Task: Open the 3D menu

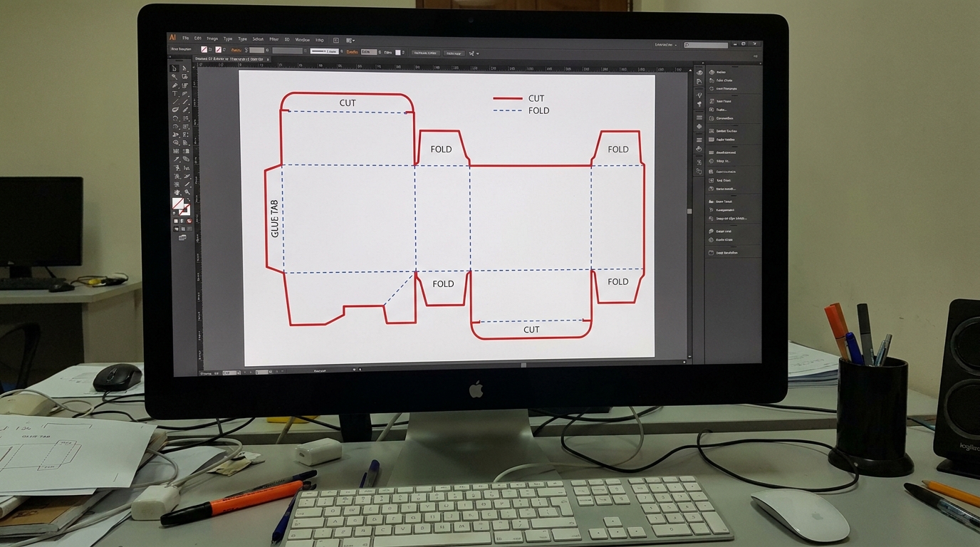Action: pos(287,39)
